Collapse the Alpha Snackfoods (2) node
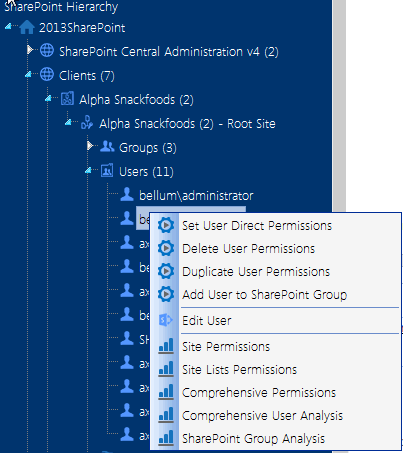This screenshot has height=453, width=403. click(48, 98)
